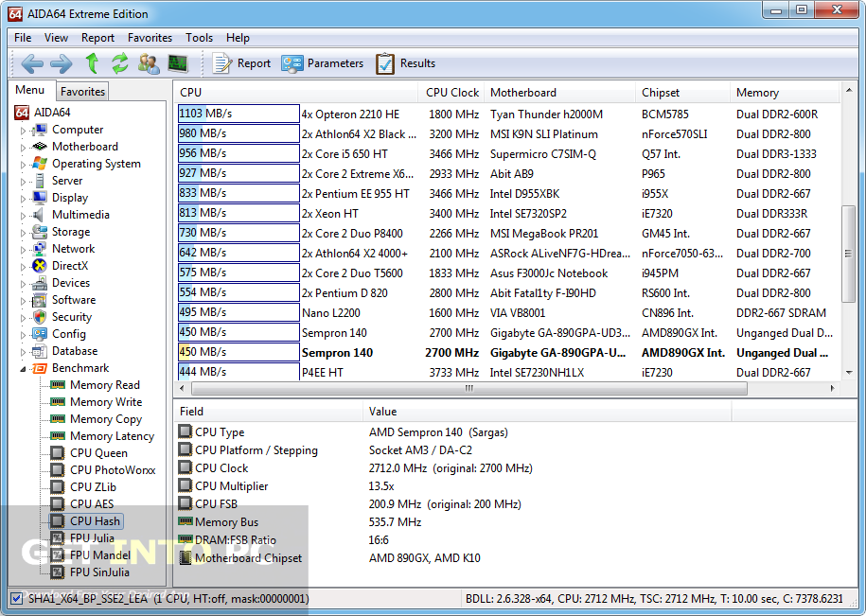Select the Memory Read benchmark
This screenshot has width=866, height=616.
coord(105,384)
